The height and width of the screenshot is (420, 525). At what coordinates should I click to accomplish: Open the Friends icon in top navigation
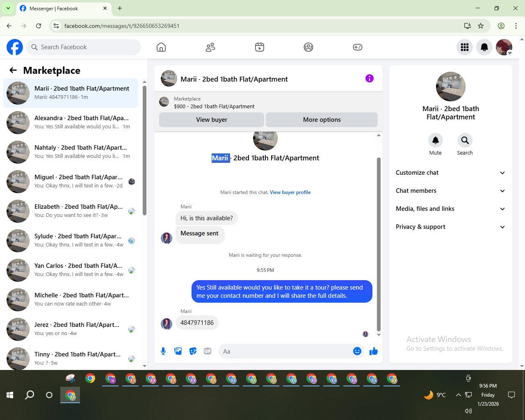tap(210, 47)
